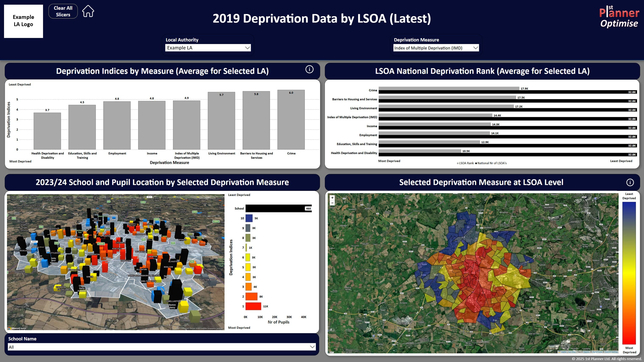Open the School Name dropdown

click(311, 347)
